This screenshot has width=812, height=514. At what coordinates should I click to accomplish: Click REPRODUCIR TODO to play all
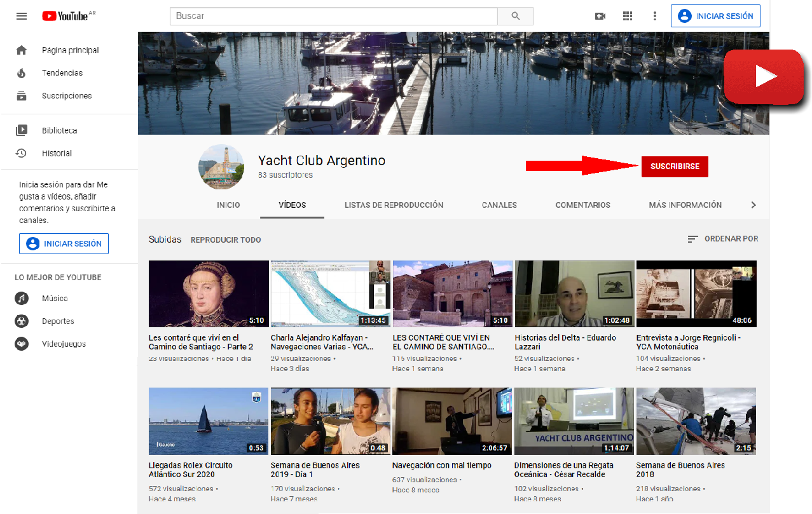pos(226,240)
